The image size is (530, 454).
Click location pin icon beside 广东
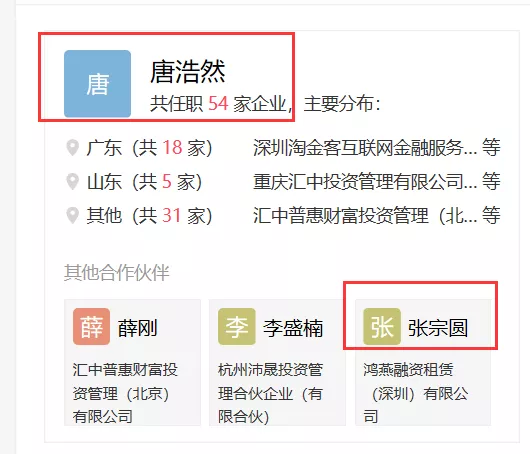coord(72,148)
